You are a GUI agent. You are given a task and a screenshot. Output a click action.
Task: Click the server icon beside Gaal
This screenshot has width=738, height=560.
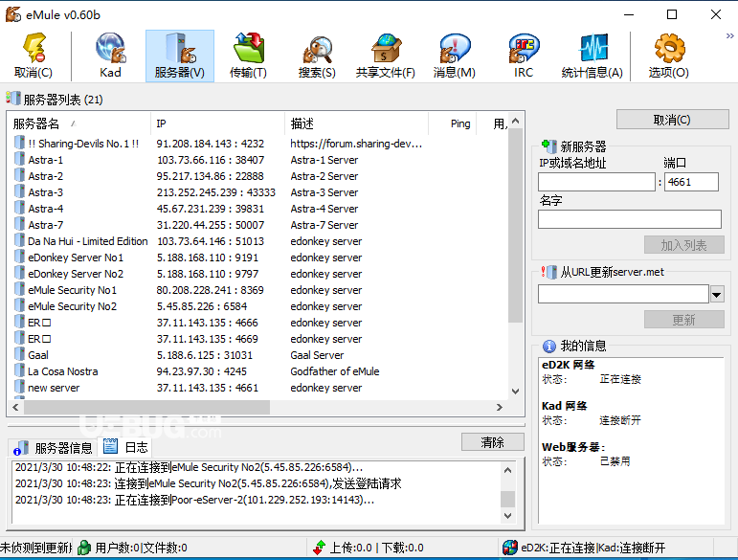(20, 354)
